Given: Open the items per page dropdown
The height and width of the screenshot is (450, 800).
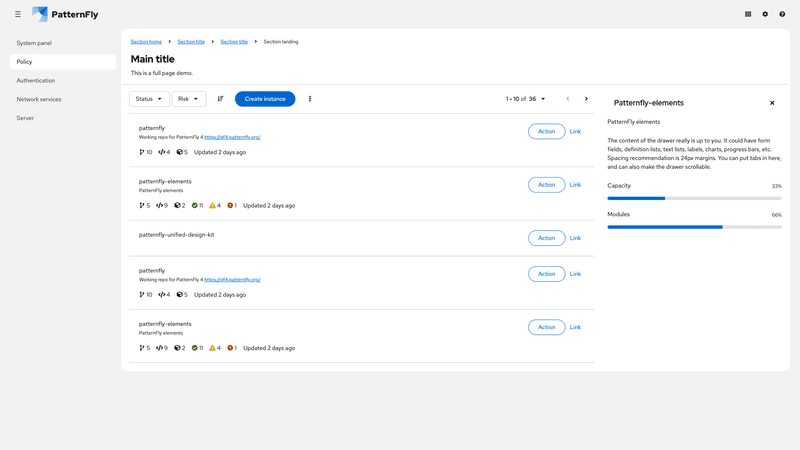Looking at the screenshot, I should pos(526,99).
